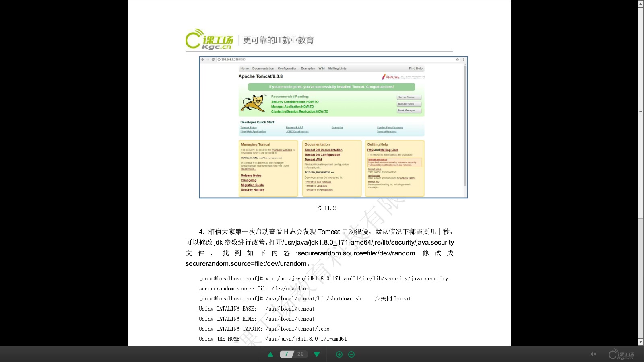Click the "Apache Tomcat/9.0.8" heading in the figure
The image size is (644, 362).
click(260, 76)
